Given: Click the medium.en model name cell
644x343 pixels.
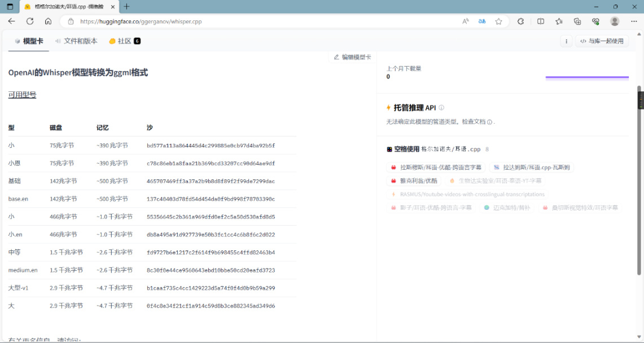Looking at the screenshot, I should pos(23,270).
